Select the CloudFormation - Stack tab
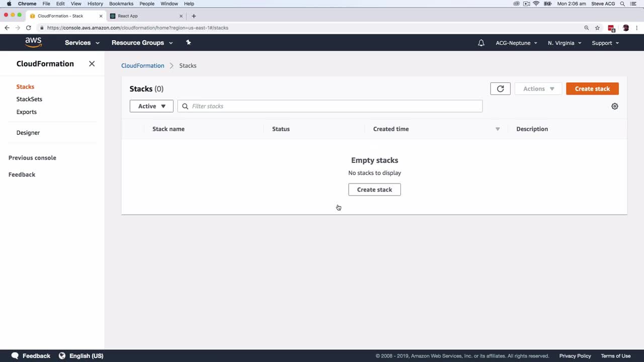Viewport: 644px width, 362px height. click(65, 16)
